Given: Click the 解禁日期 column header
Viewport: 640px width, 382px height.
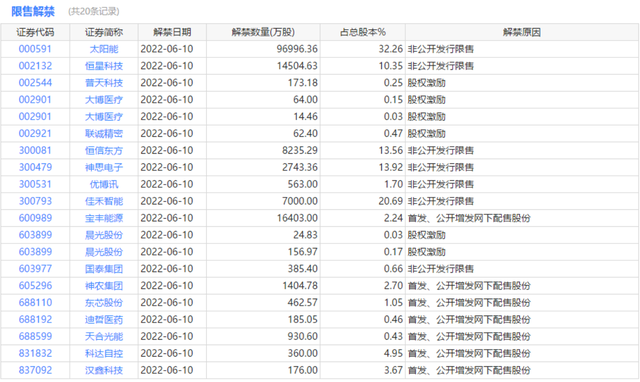Looking at the screenshot, I should point(172,32).
